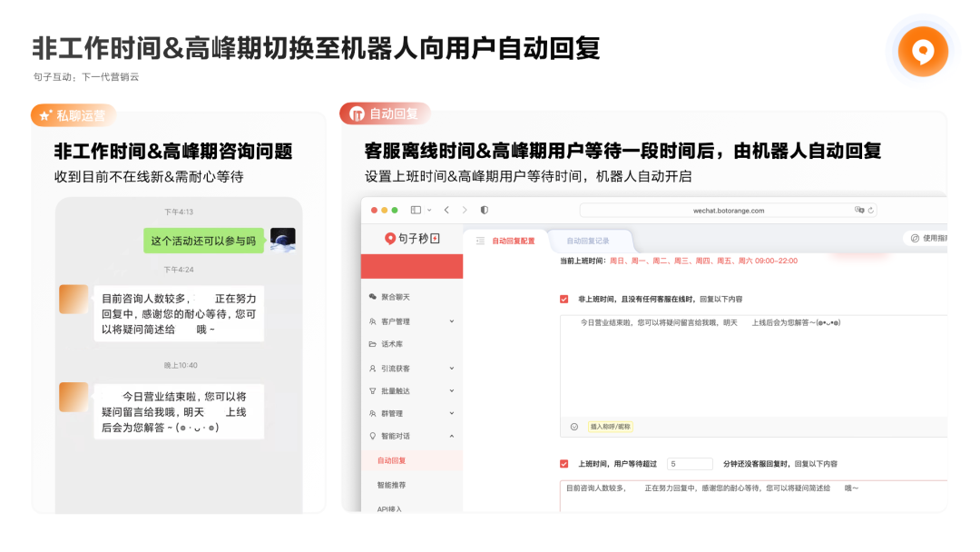Click the 目前咨询人数较多 reply text area
This screenshot has height=552, width=980.
tap(754, 497)
